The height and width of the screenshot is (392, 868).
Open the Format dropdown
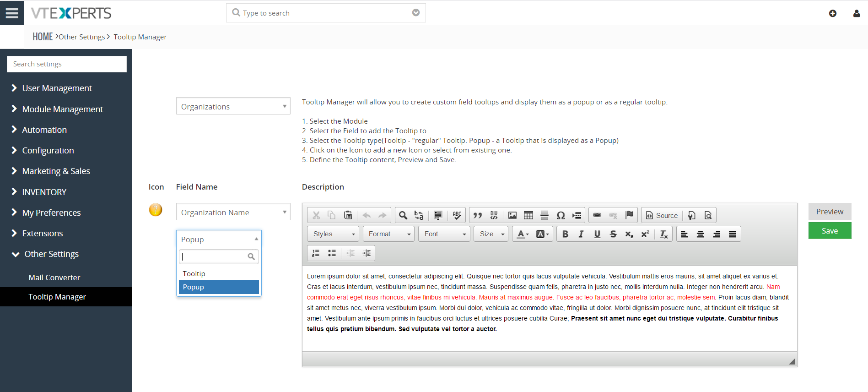pyautogui.click(x=388, y=234)
